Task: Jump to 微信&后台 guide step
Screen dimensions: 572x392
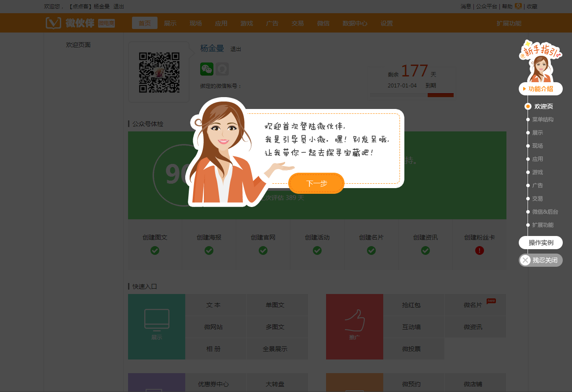Action: [545, 212]
